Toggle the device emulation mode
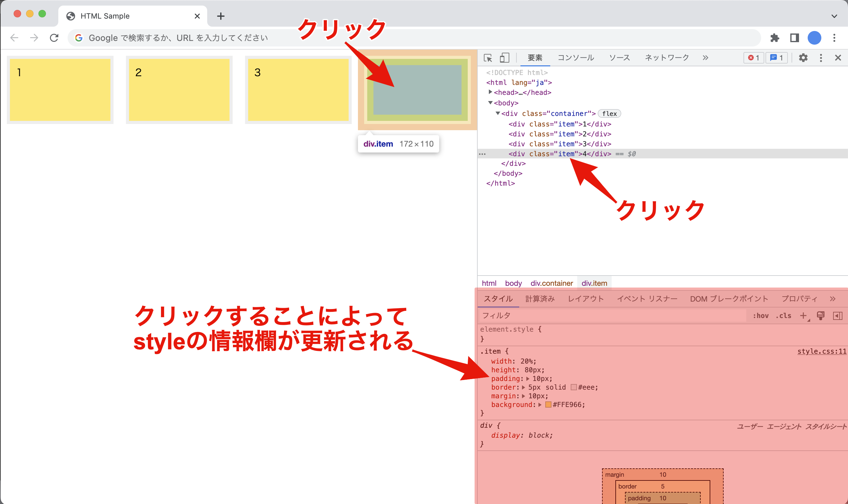 click(x=504, y=58)
